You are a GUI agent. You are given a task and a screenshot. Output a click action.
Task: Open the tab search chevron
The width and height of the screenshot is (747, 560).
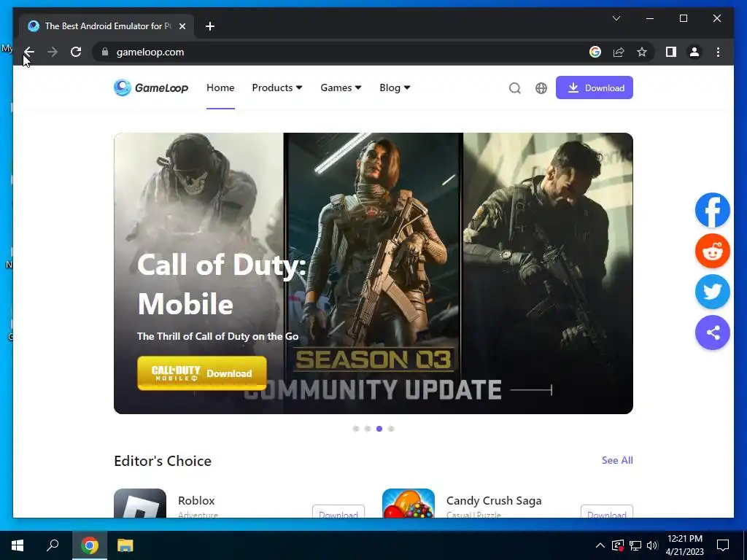[x=616, y=18]
